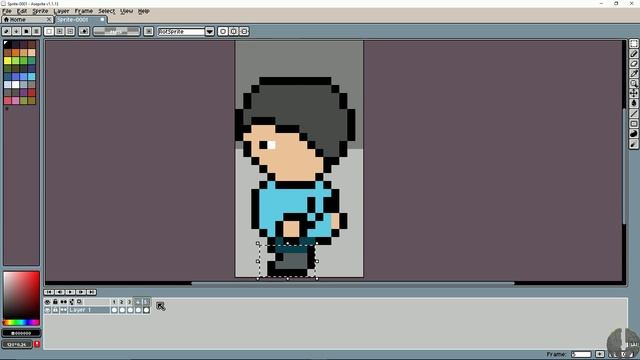Open the Frame menu

84,11
